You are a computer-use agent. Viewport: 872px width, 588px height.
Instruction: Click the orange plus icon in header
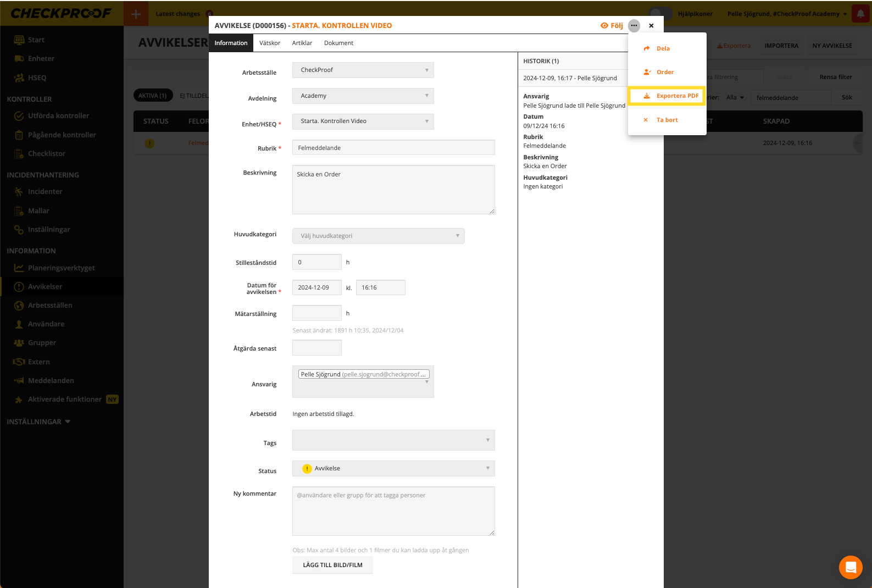pyautogui.click(x=136, y=14)
